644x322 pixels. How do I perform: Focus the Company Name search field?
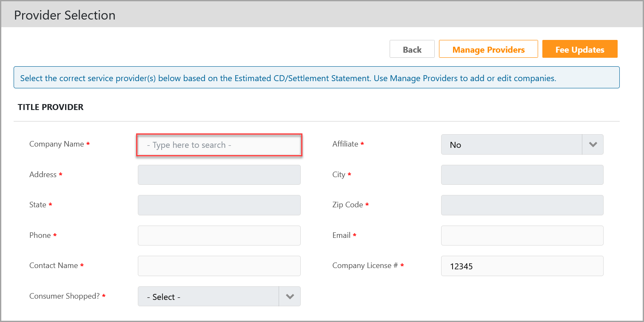coord(219,145)
